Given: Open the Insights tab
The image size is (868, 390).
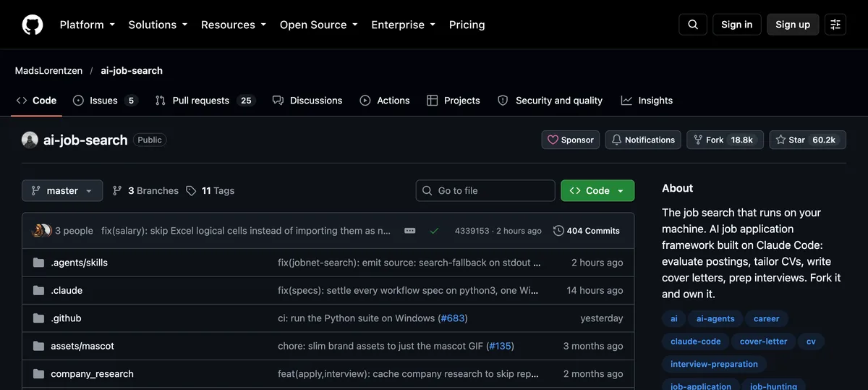Looking at the screenshot, I should [647, 101].
